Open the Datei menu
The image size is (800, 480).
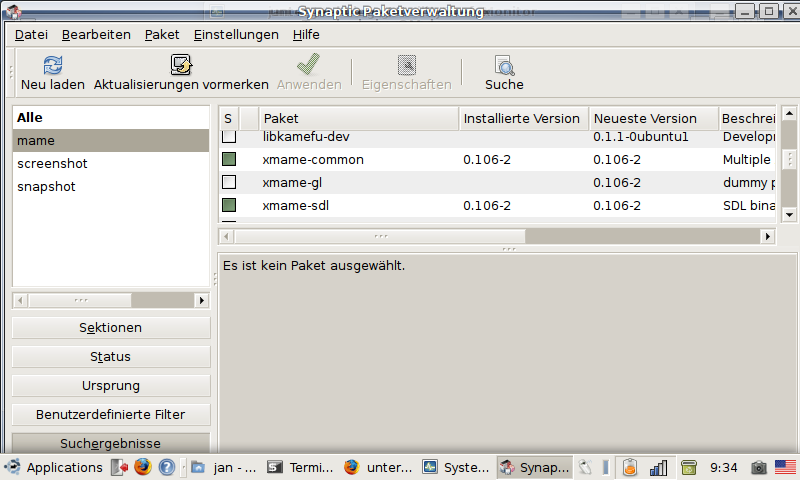(31, 35)
